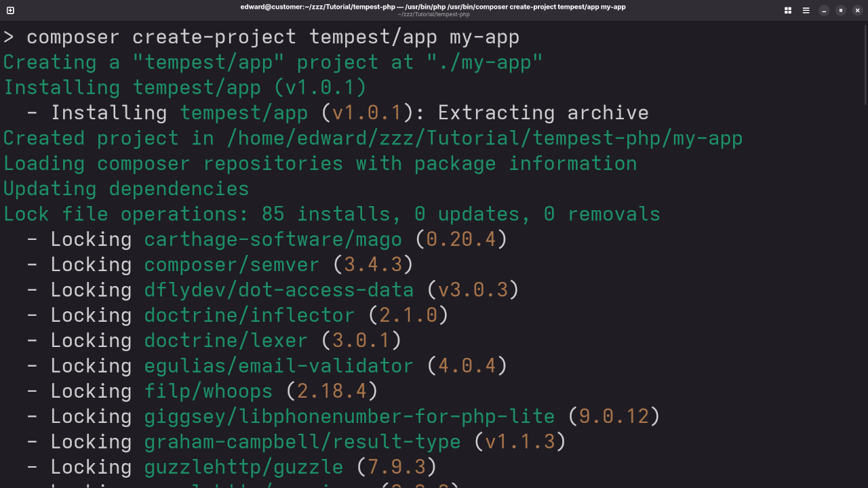
Task: Click the carthage-software/mago package name
Action: (x=273, y=239)
